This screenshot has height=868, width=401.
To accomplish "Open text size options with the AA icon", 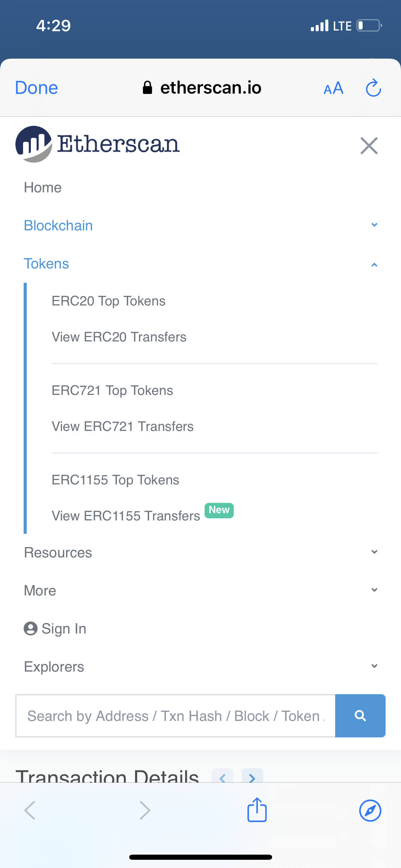I will tap(333, 88).
